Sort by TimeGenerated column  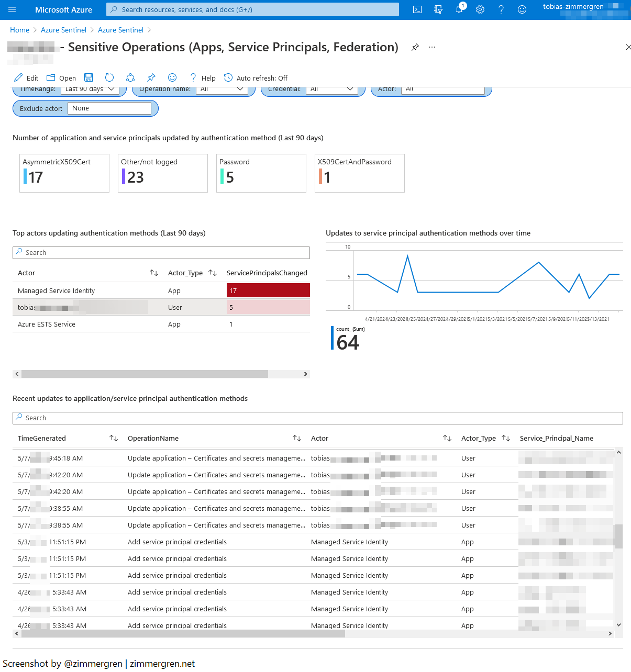click(114, 438)
